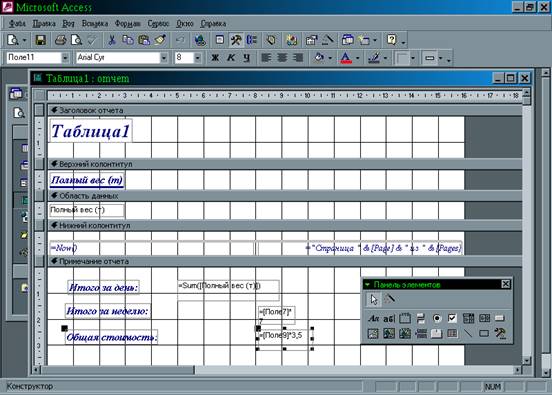Select the Rectangle tool in toolbox
This screenshot has height=395, width=552.
(x=484, y=333)
